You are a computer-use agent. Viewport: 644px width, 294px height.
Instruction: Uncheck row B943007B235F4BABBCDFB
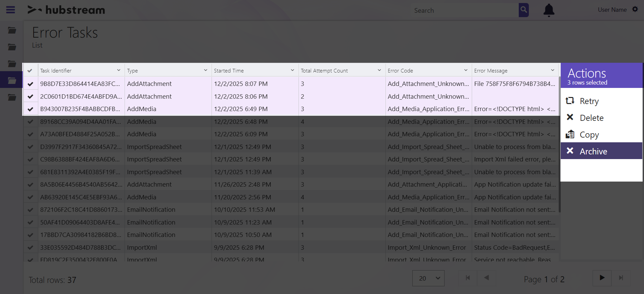click(30, 109)
